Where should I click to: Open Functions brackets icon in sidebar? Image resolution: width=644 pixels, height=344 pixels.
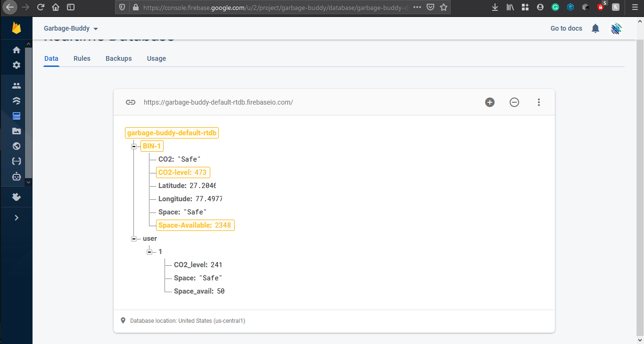tap(17, 161)
